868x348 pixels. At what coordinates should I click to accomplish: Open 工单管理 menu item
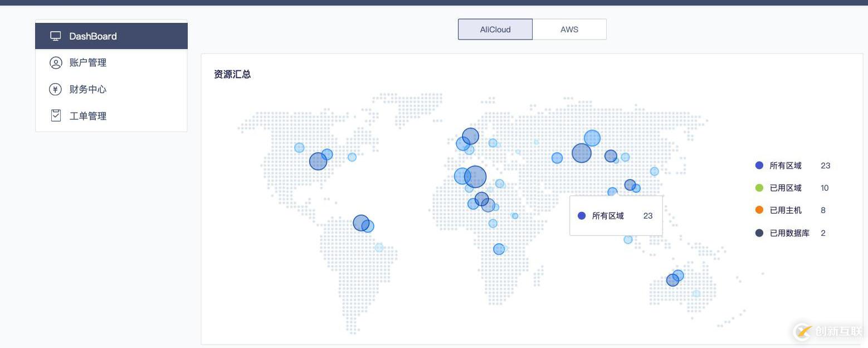[111, 115]
